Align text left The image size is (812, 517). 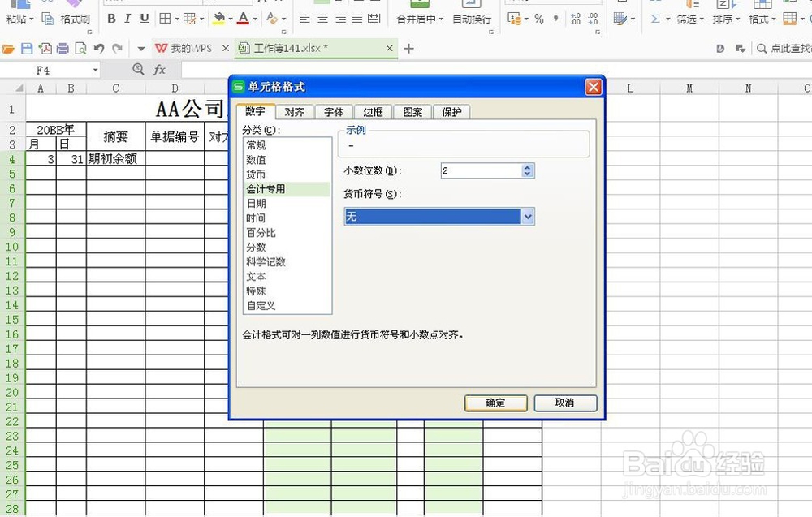tap(304, 19)
